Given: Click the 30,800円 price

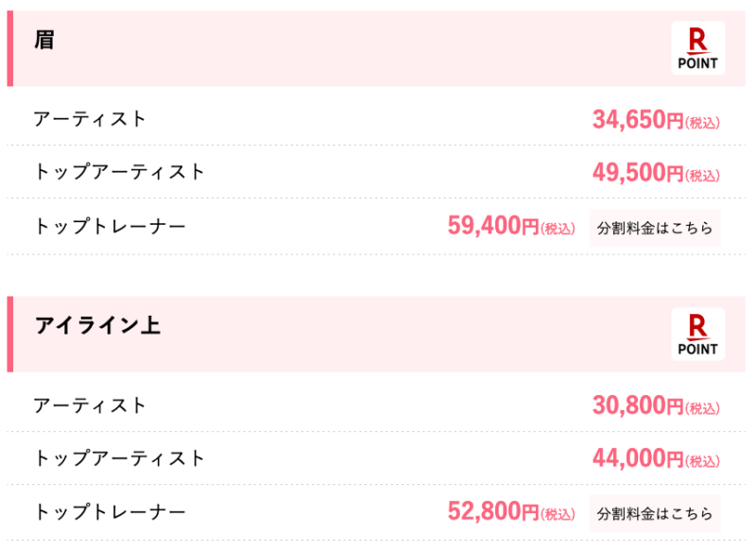Looking at the screenshot, I should (x=656, y=405).
